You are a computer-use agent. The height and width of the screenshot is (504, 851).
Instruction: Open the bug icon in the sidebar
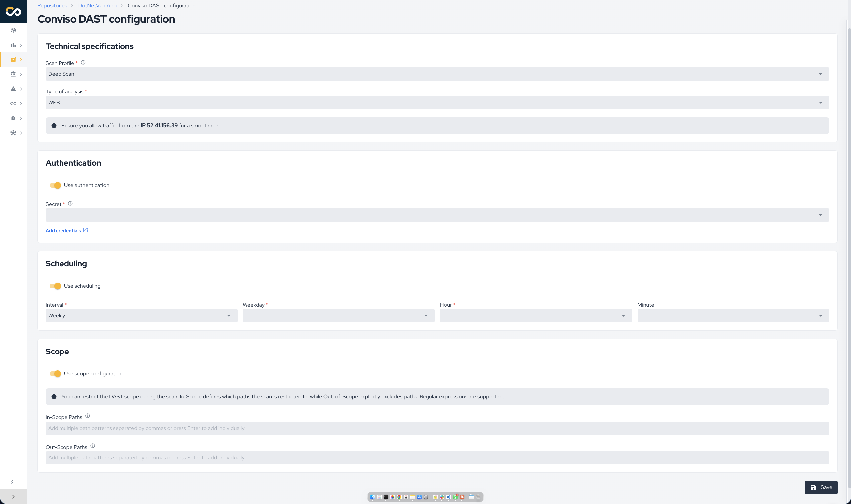pyautogui.click(x=13, y=118)
